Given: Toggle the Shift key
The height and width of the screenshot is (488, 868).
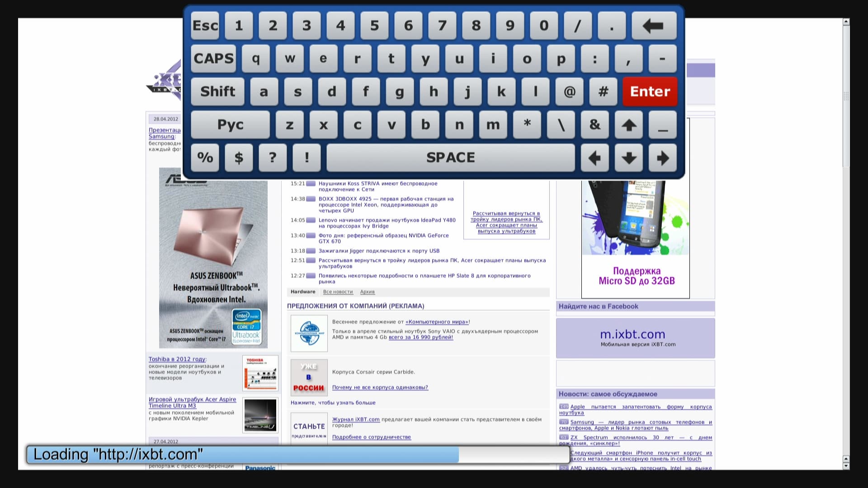Looking at the screenshot, I should pyautogui.click(x=217, y=92).
